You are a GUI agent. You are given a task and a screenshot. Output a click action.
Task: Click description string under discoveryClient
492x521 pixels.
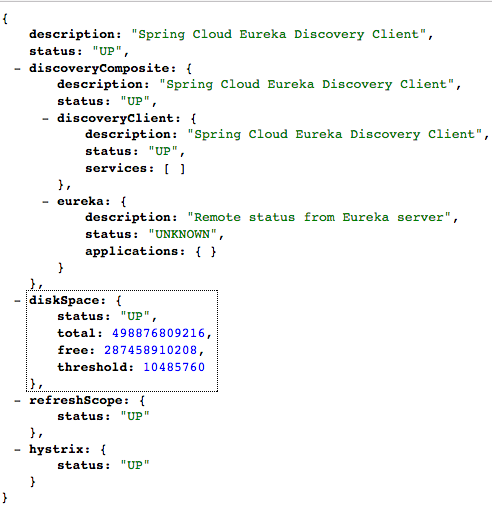[335, 134]
